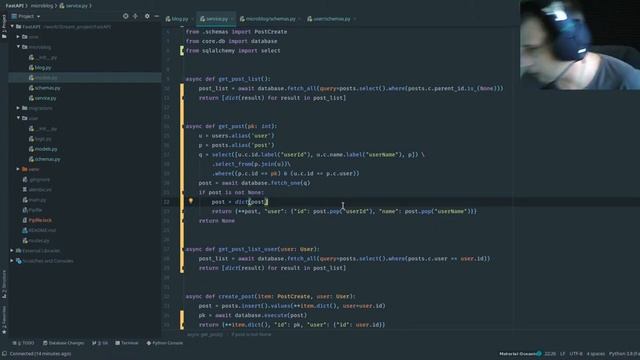The height and width of the screenshot is (360, 640).
Task: Open service.py in microblog folder
Action: [x=42, y=98]
